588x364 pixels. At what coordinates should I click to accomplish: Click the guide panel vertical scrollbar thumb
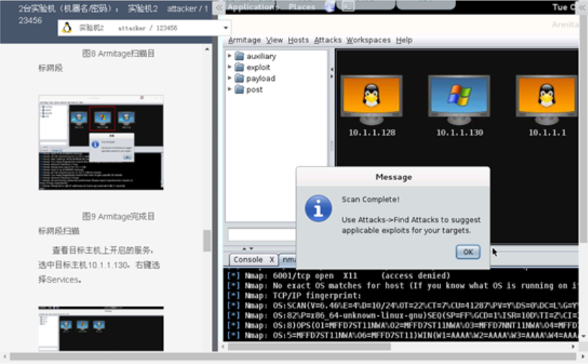[x=207, y=241]
